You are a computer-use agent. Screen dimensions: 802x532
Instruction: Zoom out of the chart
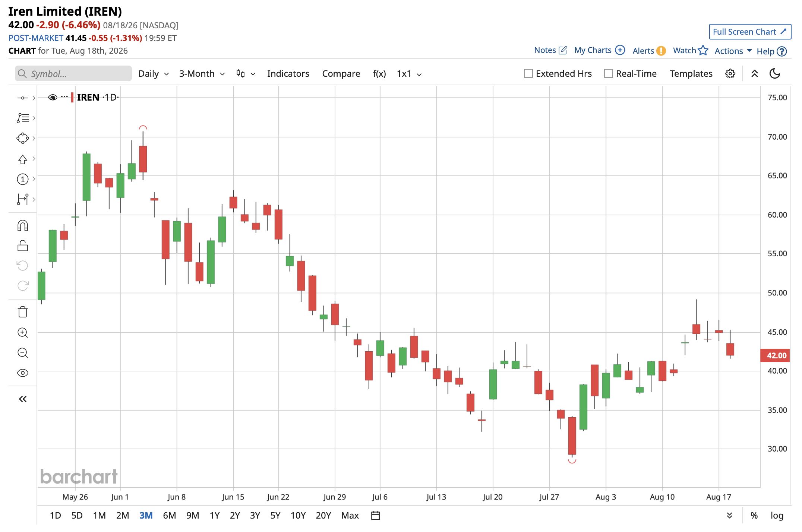(23, 353)
